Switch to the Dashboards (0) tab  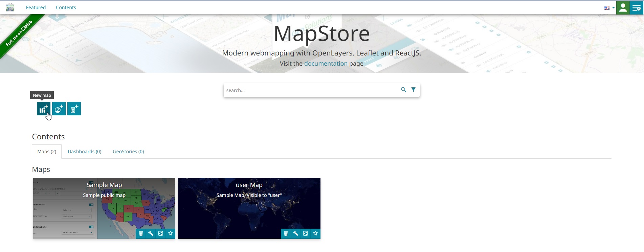[85, 152]
